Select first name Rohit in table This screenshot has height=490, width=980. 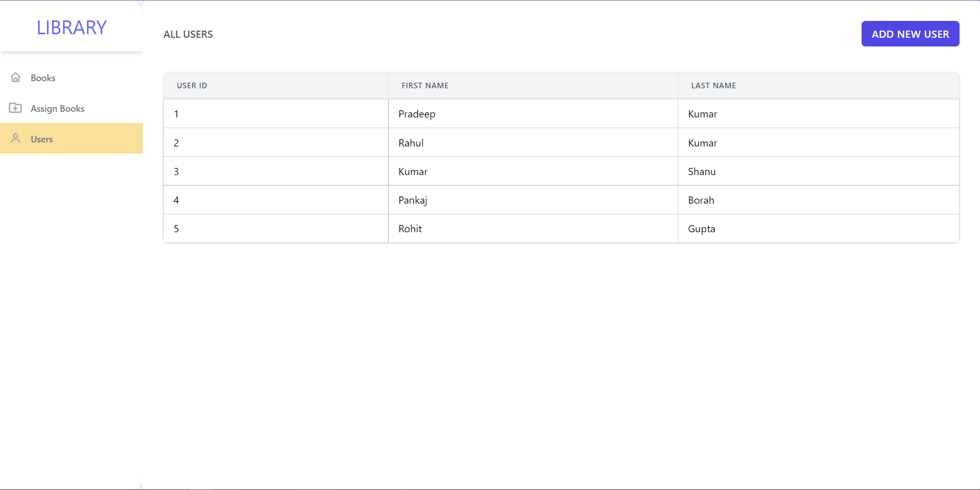(410, 229)
